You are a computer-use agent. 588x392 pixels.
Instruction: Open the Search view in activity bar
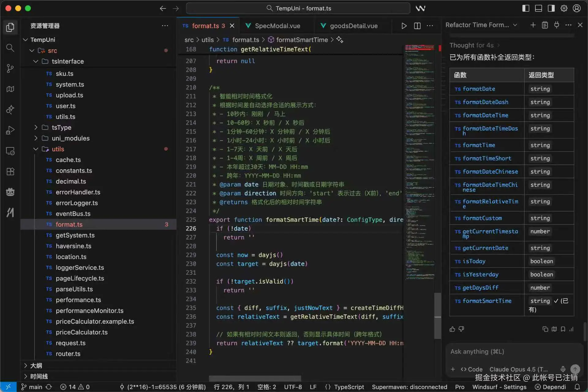click(10, 48)
